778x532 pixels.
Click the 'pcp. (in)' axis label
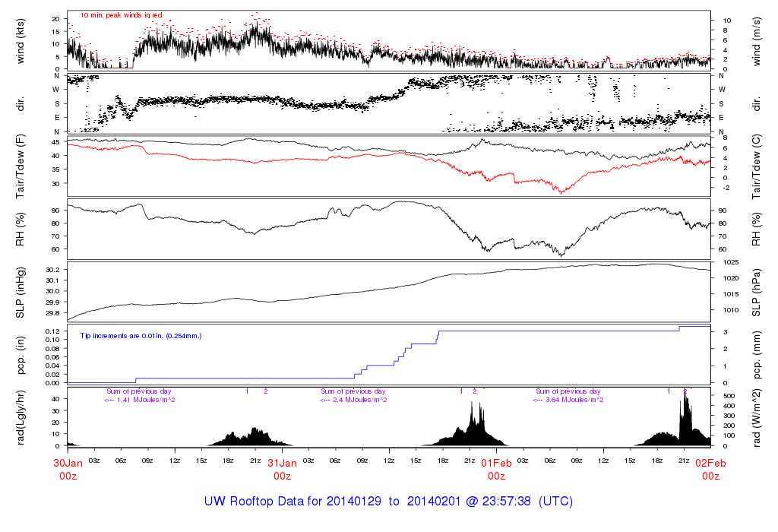tap(21, 356)
